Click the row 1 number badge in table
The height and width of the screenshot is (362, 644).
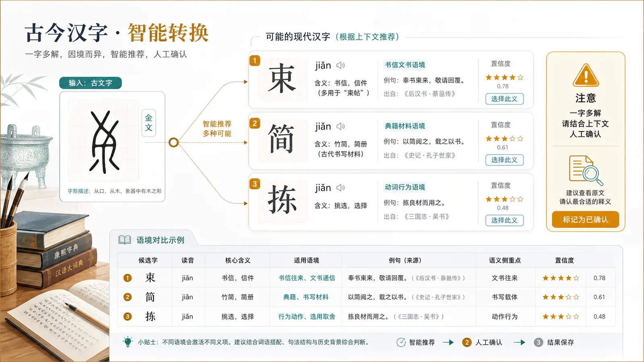click(x=128, y=278)
